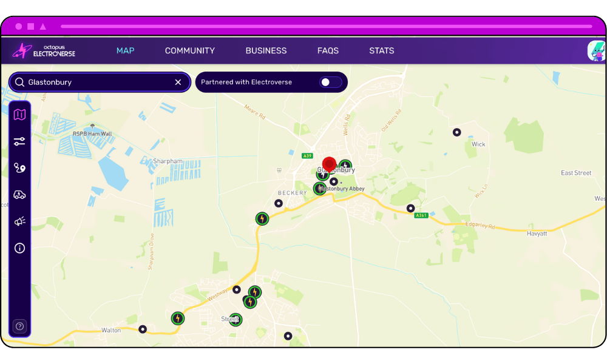Click inside the Glastonbury search field
Screen dimensions: 607x364
coord(91,82)
